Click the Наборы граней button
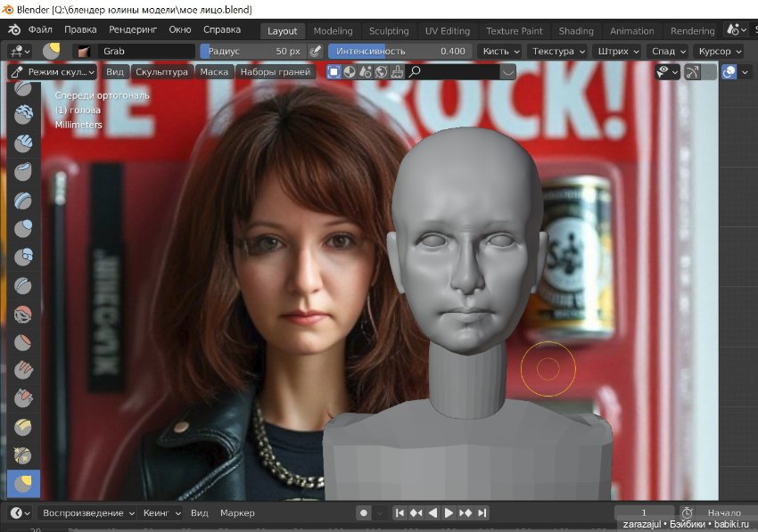Image resolution: width=758 pixels, height=532 pixels. tap(275, 71)
